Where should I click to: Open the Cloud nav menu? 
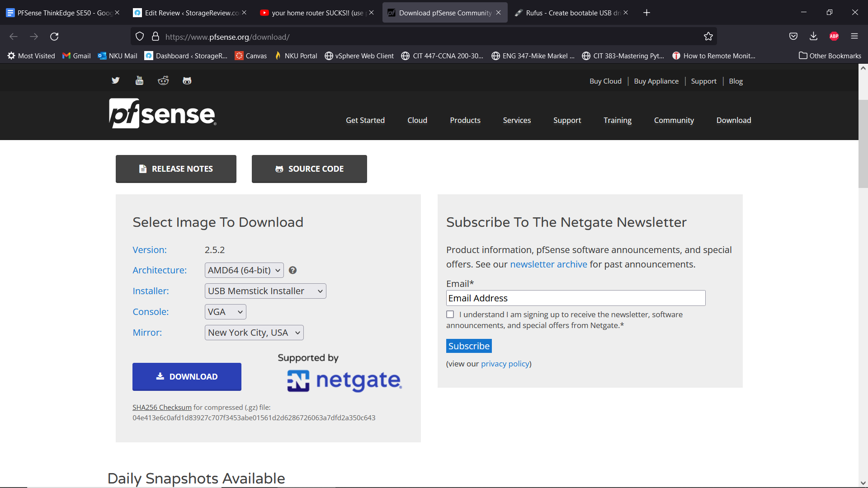click(x=417, y=120)
